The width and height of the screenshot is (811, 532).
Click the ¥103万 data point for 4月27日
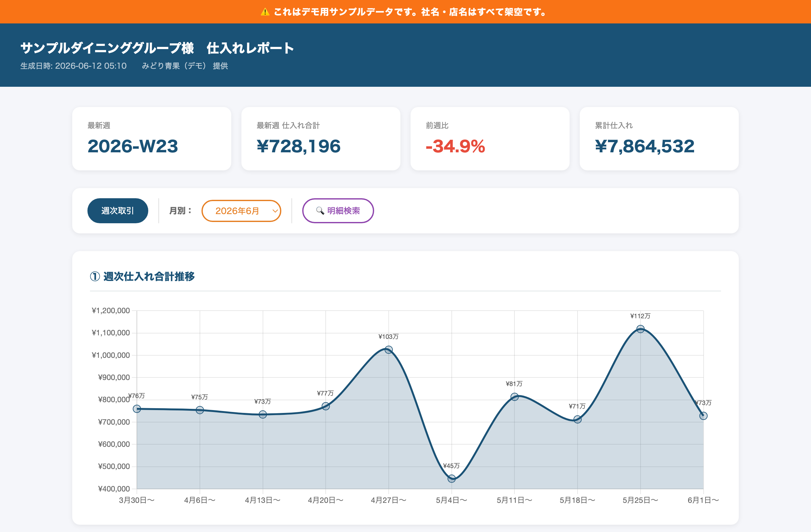point(388,350)
